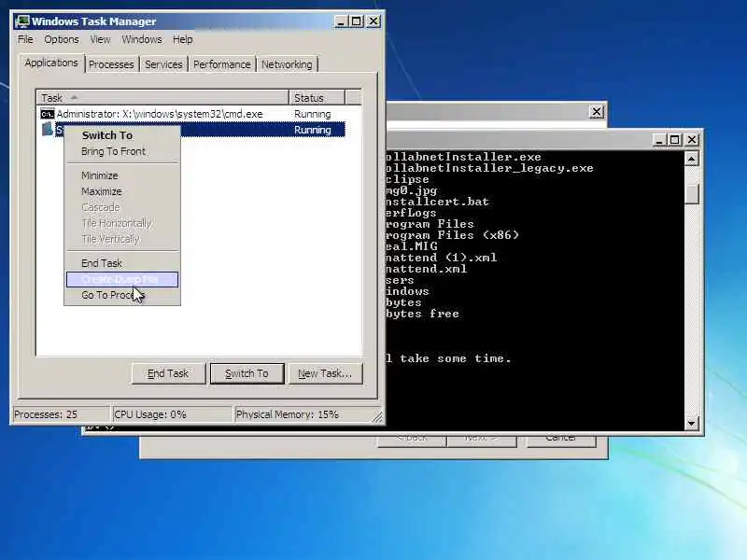Click "PerfLogs" line in the console
The image size is (747, 560).
[411, 213]
